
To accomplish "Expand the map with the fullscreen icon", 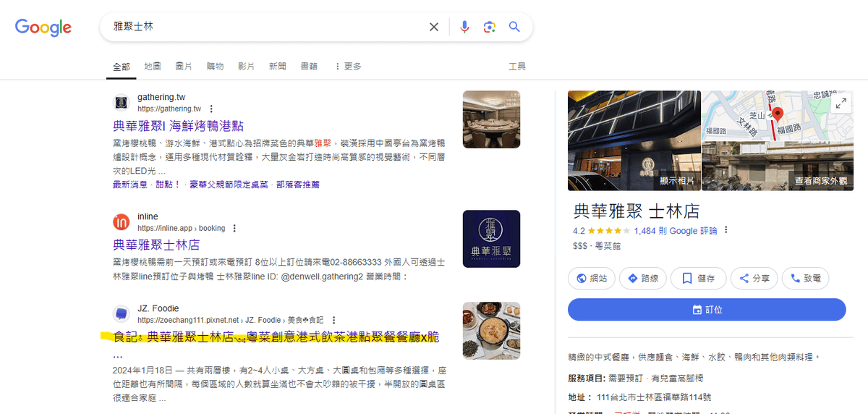I will point(841,103).
